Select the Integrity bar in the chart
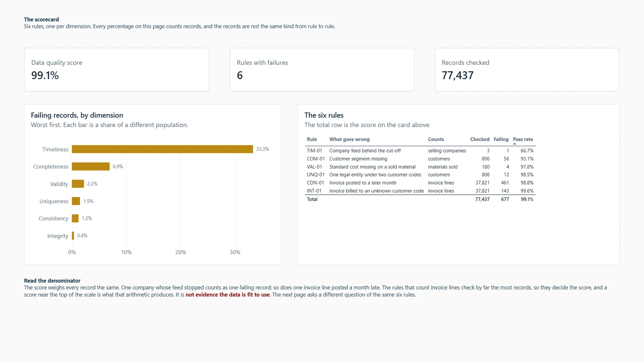 [x=73, y=236]
